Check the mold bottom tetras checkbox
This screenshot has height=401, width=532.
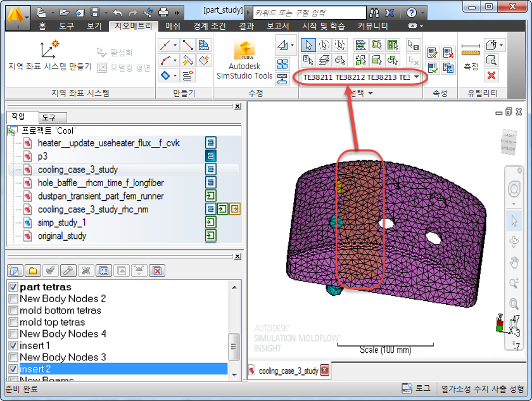pyautogui.click(x=13, y=310)
